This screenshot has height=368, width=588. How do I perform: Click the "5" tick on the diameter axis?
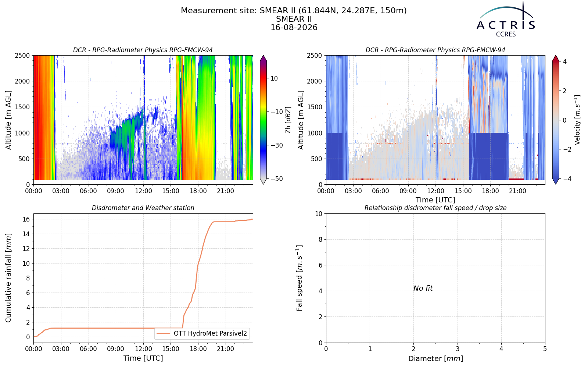[x=545, y=348]
